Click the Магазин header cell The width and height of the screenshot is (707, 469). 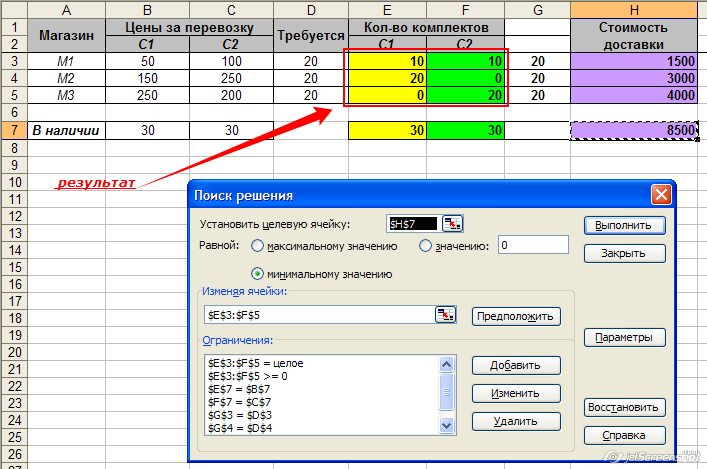coord(67,35)
